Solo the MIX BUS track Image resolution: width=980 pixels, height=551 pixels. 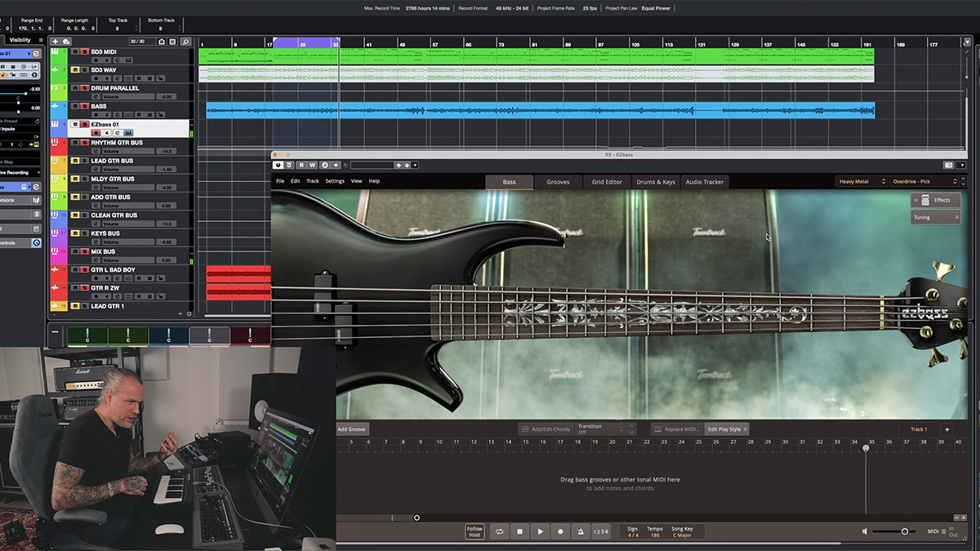click(84, 251)
